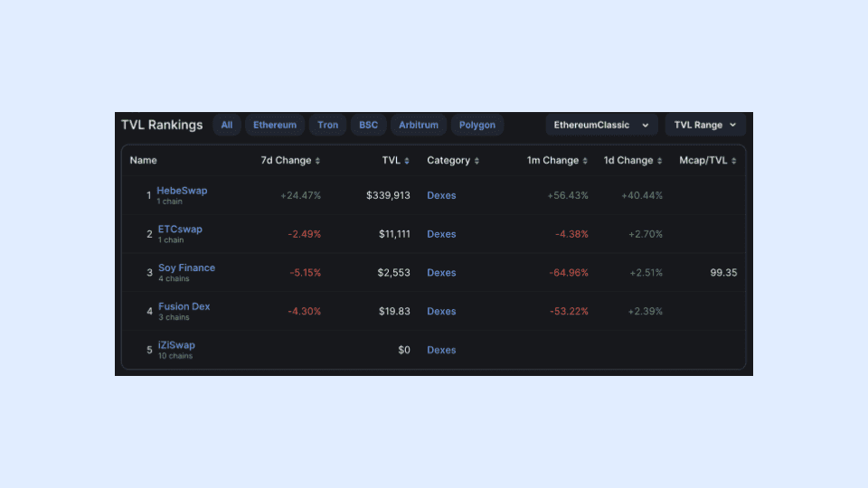Go to the Soy Finance protocol
868x488 pixels.
point(186,267)
